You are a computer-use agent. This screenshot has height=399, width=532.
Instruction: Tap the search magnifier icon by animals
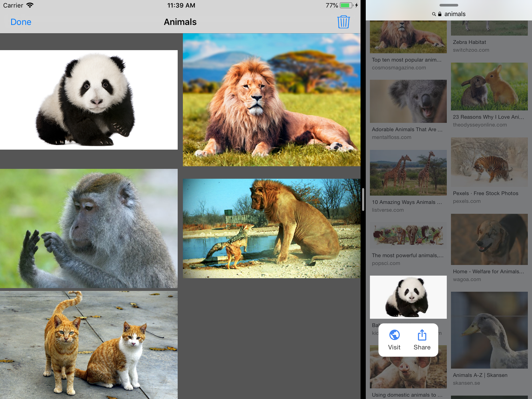click(x=434, y=14)
